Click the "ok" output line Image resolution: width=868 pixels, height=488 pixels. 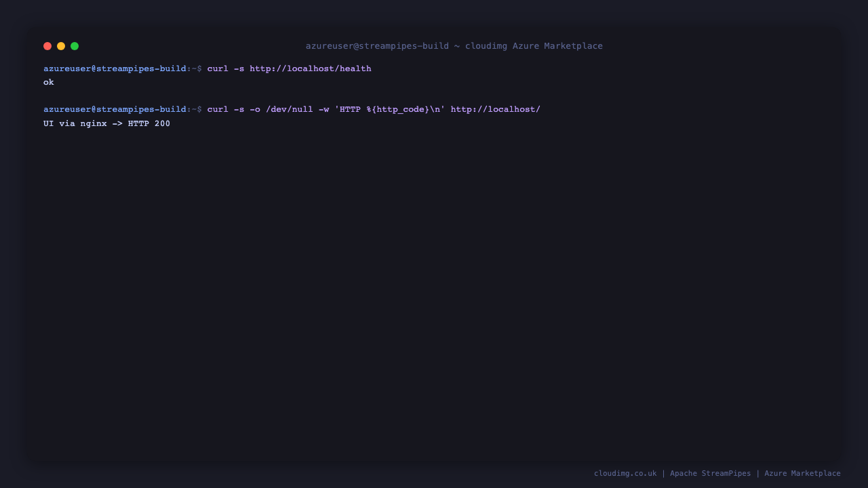click(x=49, y=82)
